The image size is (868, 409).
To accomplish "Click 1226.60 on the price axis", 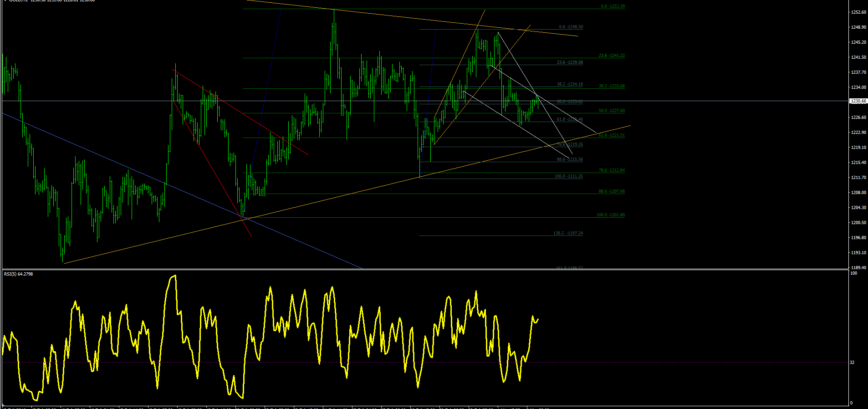I will 858,118.
